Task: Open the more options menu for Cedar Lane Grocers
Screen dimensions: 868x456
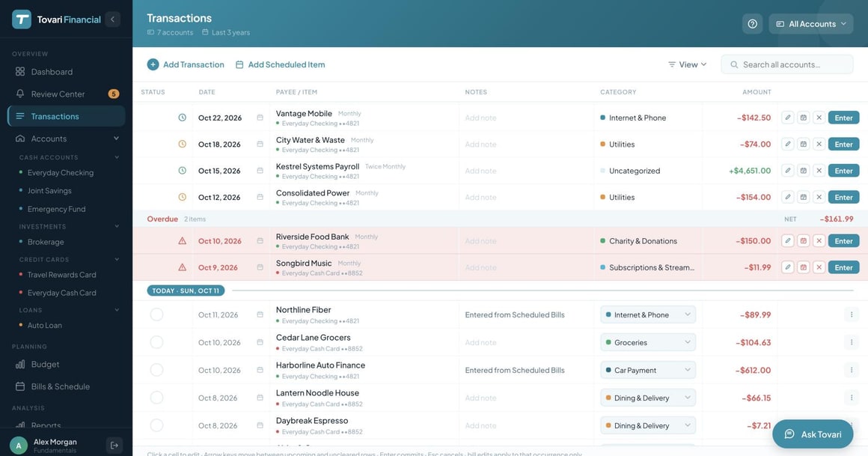Action: pyautogui.click(x=852, y=342)
